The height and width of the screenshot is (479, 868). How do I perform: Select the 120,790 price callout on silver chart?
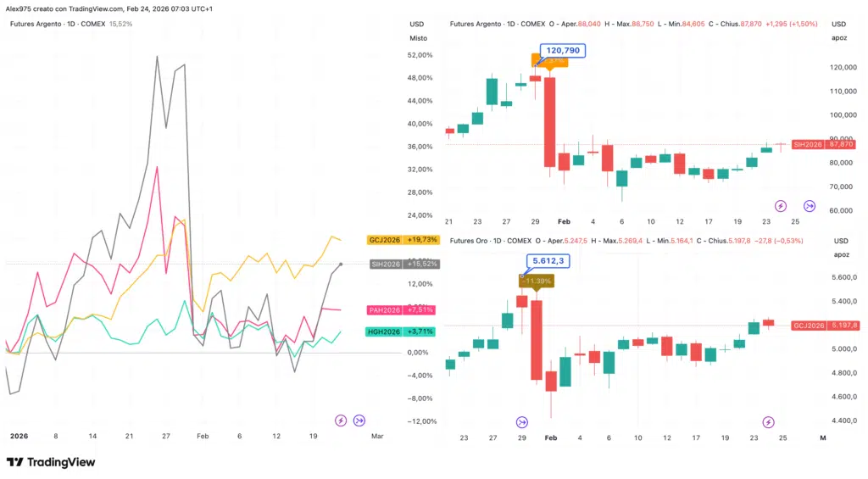tap(563, 51)
